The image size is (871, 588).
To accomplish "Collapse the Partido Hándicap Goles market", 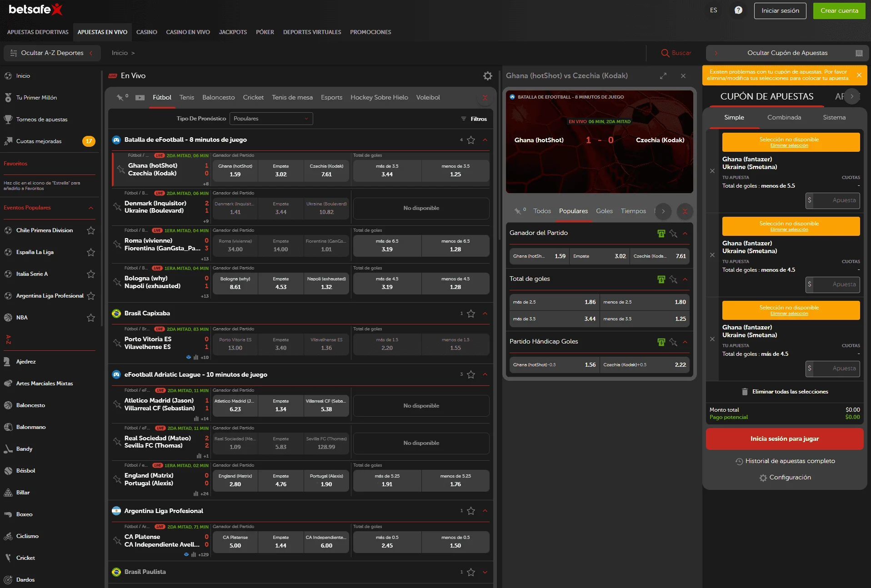I will point(685,342).
